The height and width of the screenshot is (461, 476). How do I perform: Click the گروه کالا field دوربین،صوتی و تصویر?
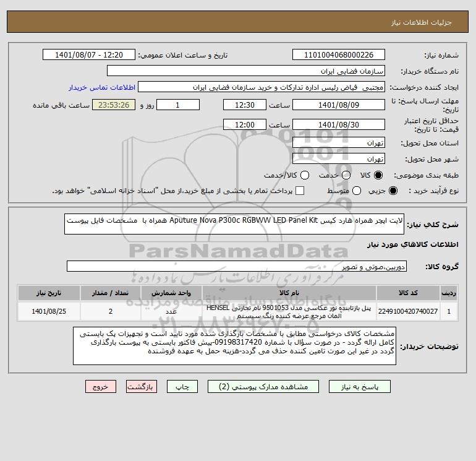click(x=237, y=266)
